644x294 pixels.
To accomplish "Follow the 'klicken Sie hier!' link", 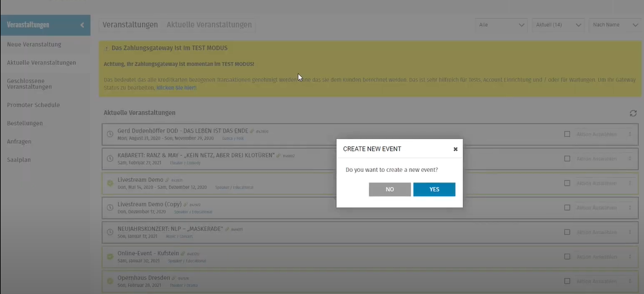I will pos(176,88).
